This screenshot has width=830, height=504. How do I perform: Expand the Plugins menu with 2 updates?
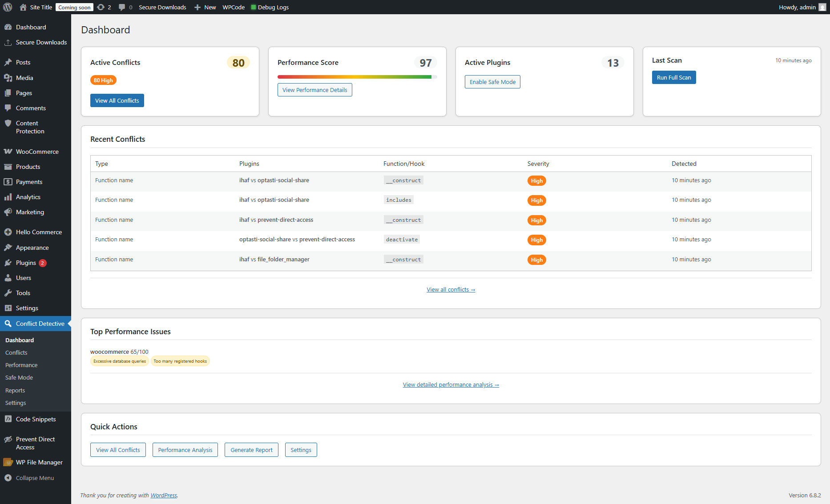tap(26, 263)
